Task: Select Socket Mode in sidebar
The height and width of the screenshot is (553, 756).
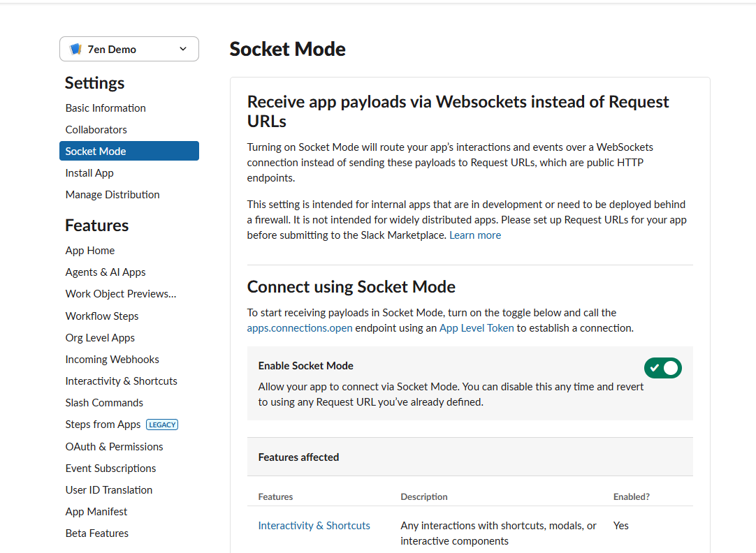Action: click(129, 151)
